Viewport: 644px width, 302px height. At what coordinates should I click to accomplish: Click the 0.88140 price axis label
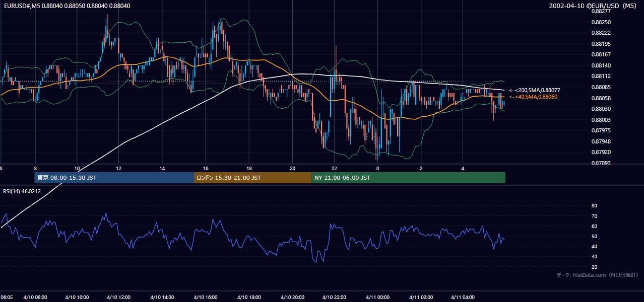click(601, 65)
